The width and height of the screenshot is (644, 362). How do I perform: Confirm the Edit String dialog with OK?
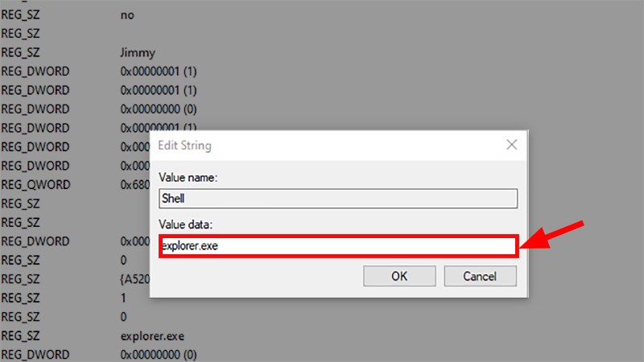(x=399, y=276)
